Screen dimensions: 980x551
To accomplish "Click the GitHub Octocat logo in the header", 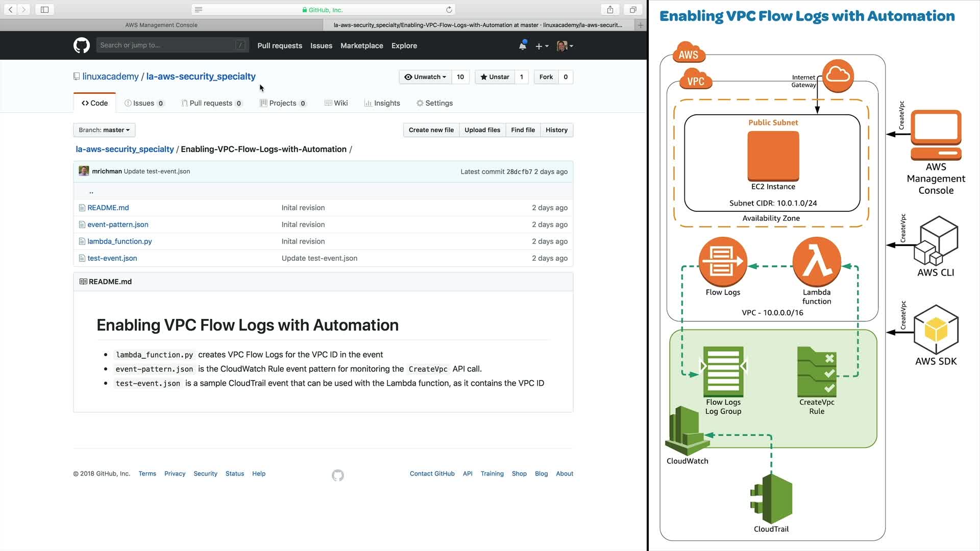I will pos(82,45).
